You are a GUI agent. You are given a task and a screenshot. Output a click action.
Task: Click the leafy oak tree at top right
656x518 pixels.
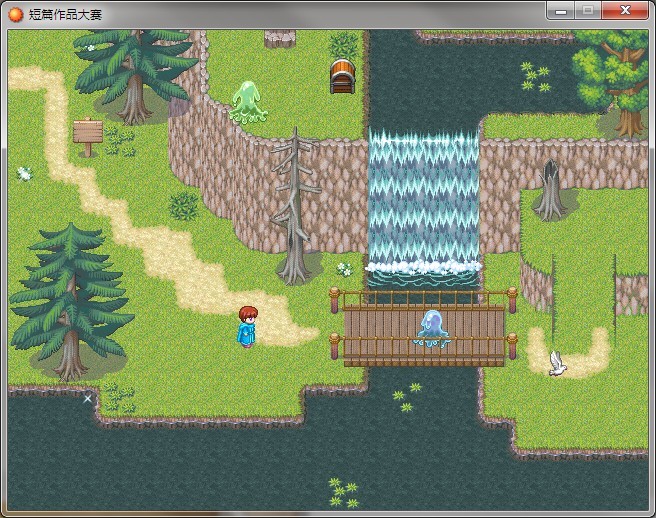tap(612, 84)
